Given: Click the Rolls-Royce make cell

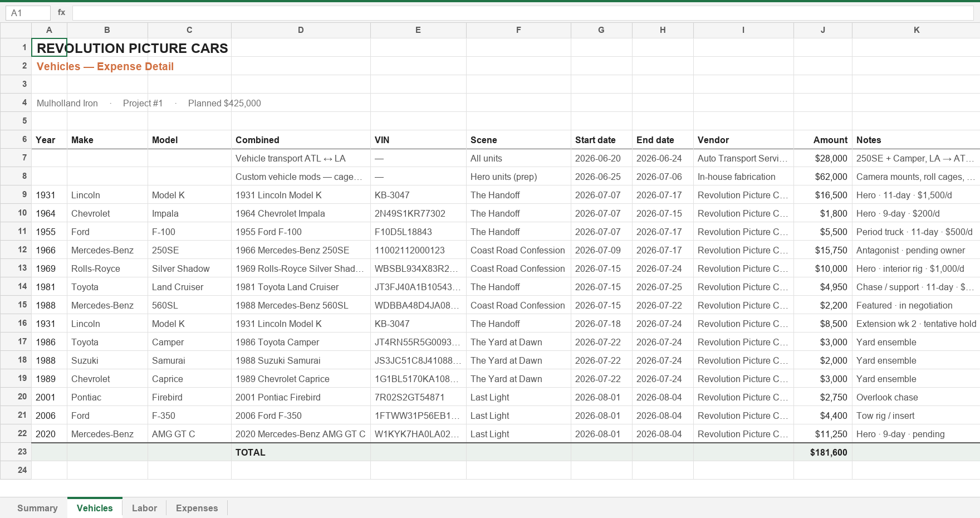Looking at the screenshot, I should (x=107, y=268).
